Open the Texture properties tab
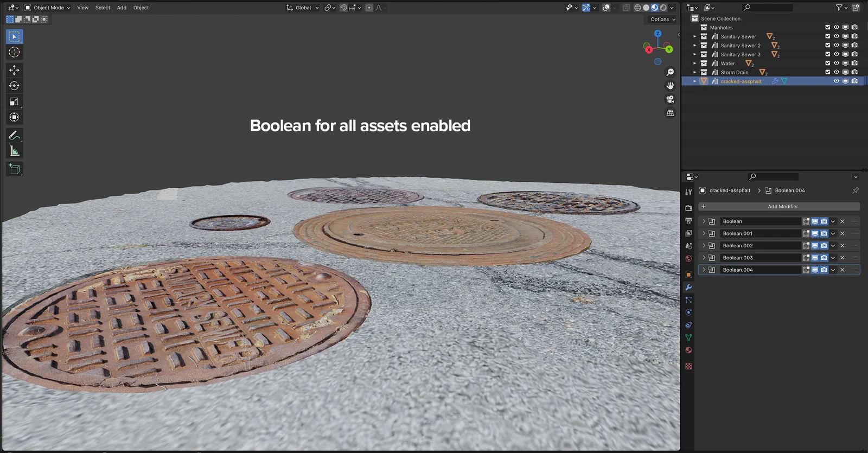The width and height of the screenshot is (868, 453). (x=688, y=366)
